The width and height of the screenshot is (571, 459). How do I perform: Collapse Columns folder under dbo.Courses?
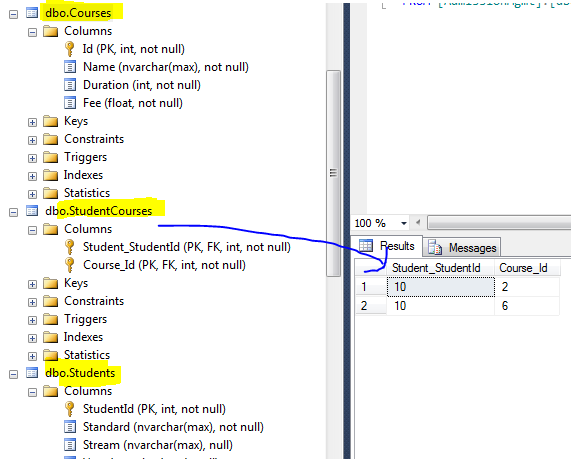[32, 32]
